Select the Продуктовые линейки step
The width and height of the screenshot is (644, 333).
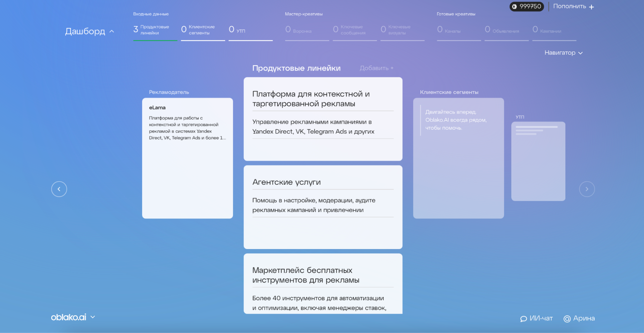[x=151, y=30]
